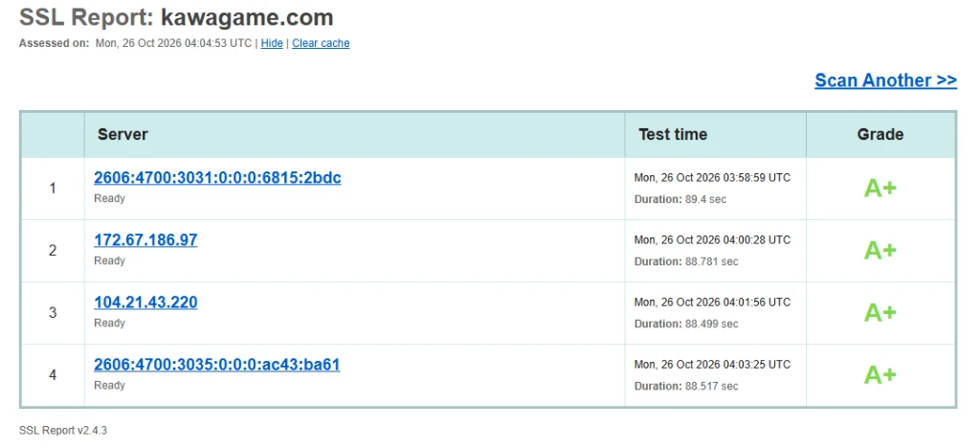Select the A+ grade in row 4

(880, 375)
